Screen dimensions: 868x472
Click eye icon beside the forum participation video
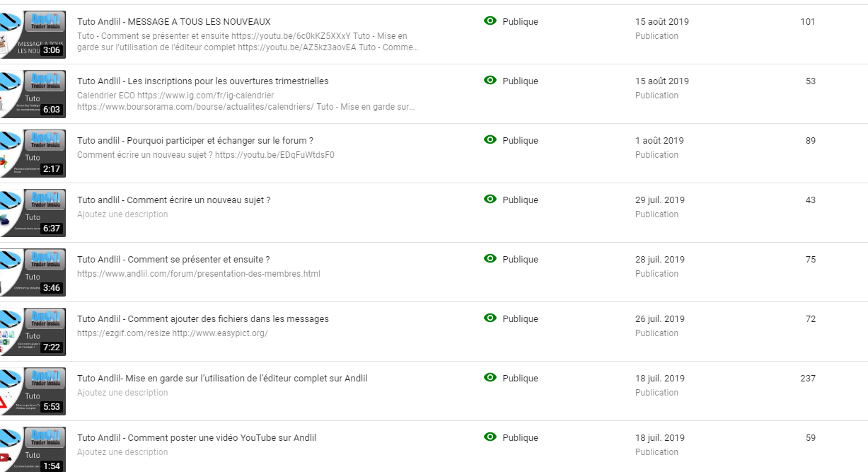pos(490,140)
